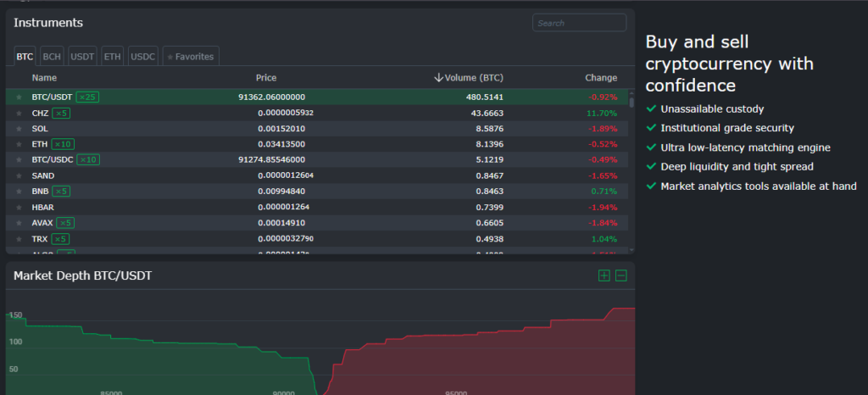
Task: Star BTC/USDT as a favorite
Action: coord(19,97)
